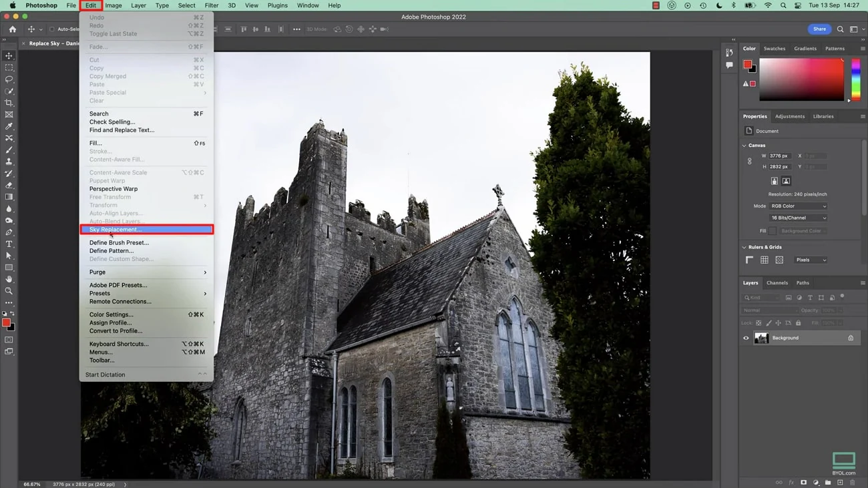Screen dimensions: 868x488
Task: Open the History panel icon
Action: coord(729,53)
